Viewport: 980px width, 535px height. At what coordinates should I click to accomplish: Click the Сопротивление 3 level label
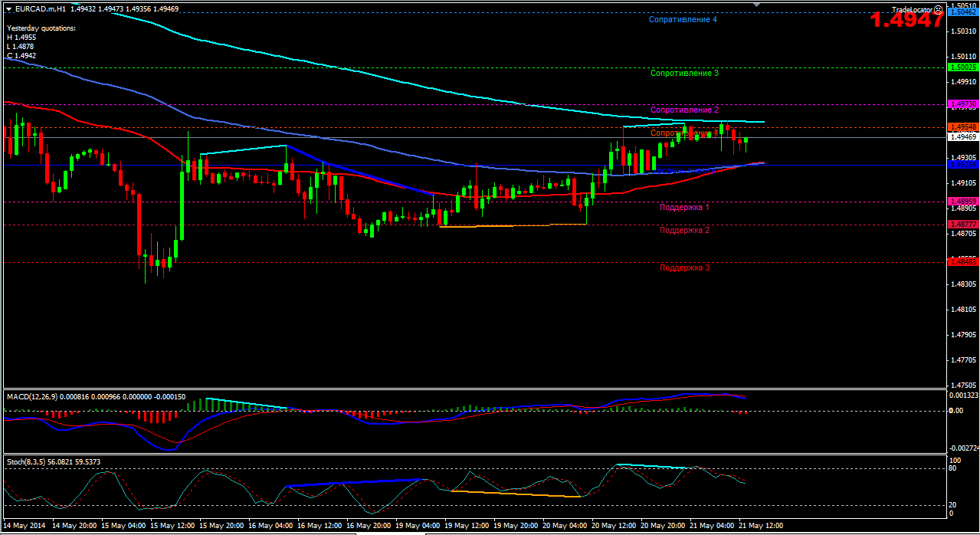684,74
